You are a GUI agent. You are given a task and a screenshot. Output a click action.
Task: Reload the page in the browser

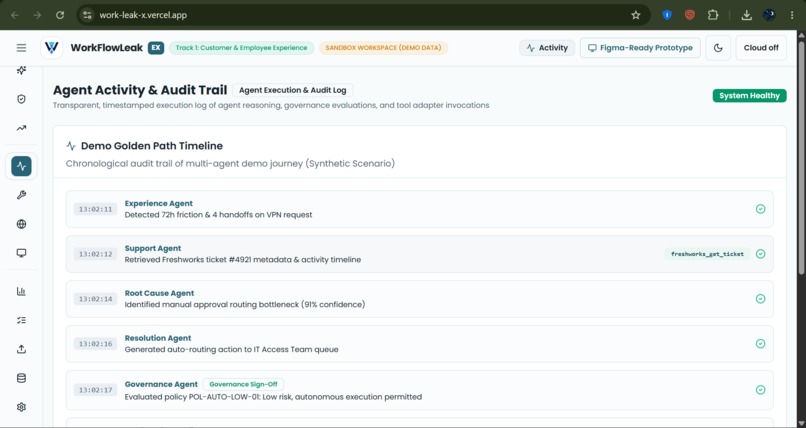(60, 15)
